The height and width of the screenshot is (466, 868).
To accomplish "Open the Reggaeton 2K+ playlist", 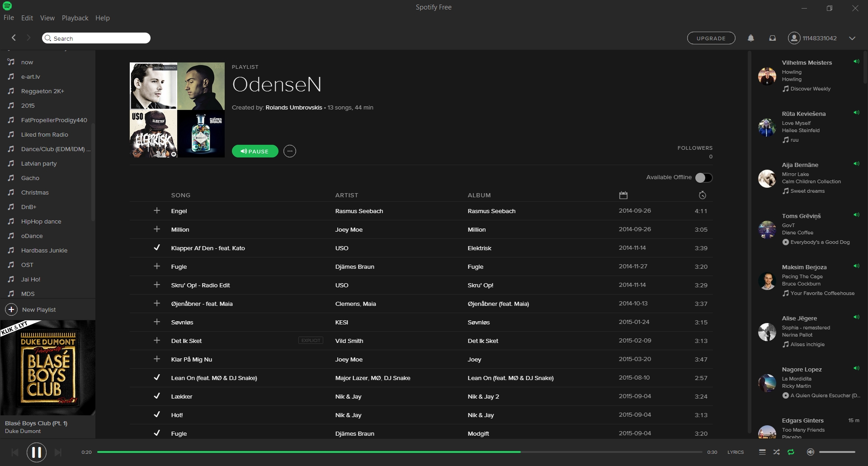I will [42, 91].
